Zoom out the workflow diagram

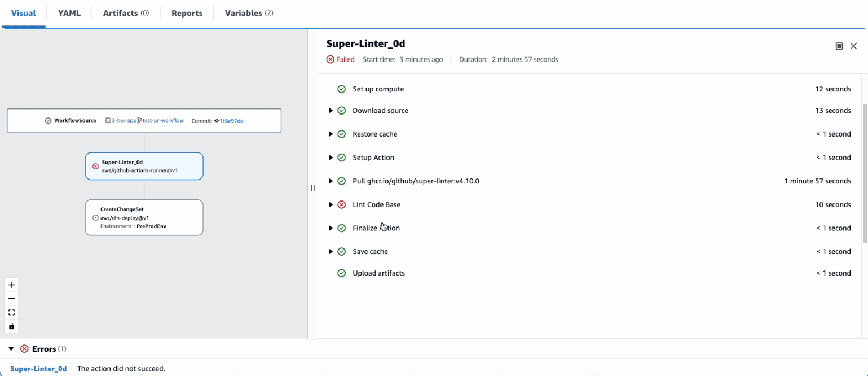11,299
